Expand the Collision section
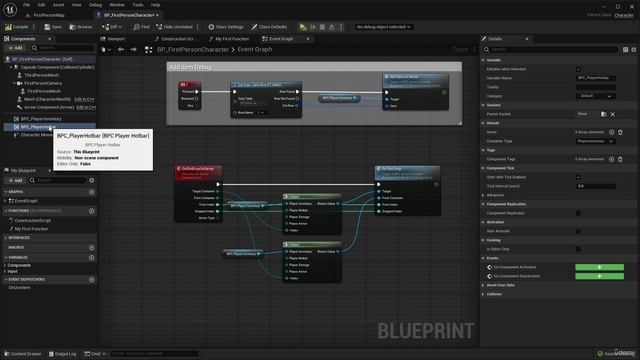640x360 pixels. [x=483, y=294]
